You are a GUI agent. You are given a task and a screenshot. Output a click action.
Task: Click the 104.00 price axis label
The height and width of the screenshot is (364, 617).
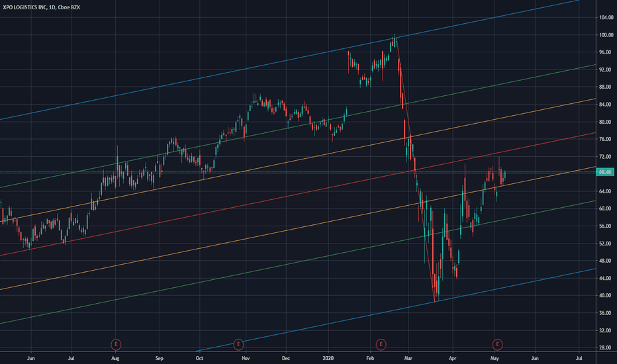(606, 17)
